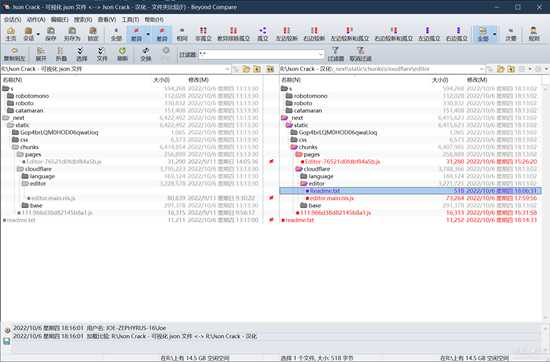Select the right-pane language folder
Screen dimensions: 550x362
321,176
